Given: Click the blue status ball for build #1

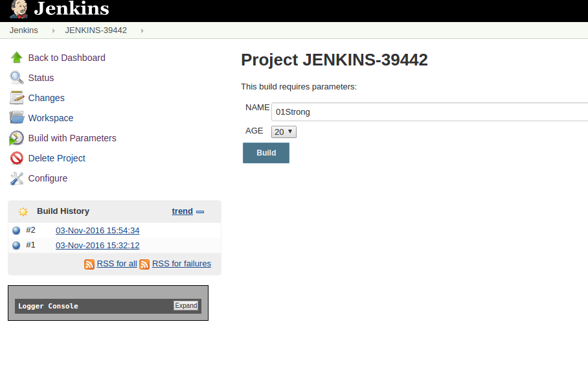Looking at the screenshot, I should pyautogui.click(x=16, y=246).
